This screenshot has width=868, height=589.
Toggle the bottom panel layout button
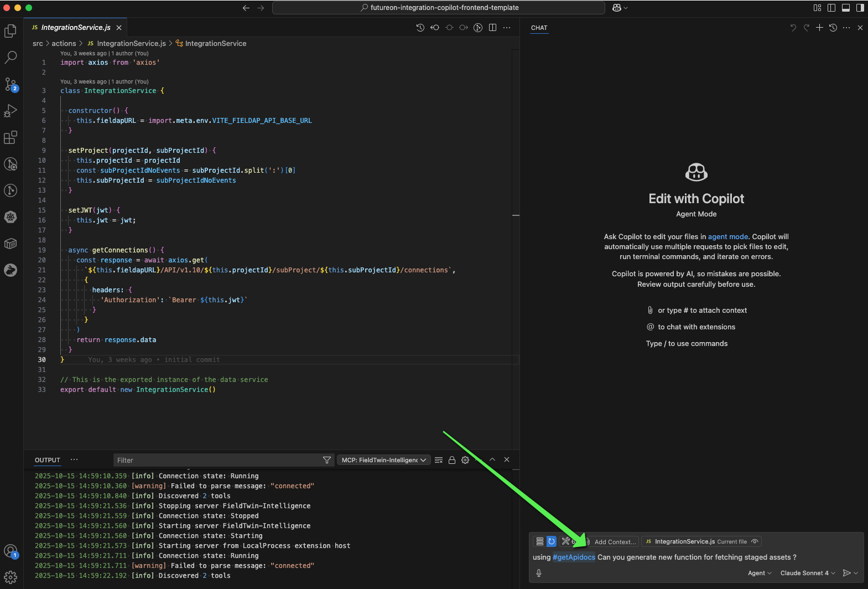pyautogui.click(x=845, y=8)
